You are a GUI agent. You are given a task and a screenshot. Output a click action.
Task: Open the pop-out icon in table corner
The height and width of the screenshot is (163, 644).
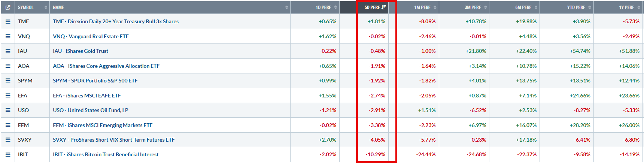coord(8,7)
